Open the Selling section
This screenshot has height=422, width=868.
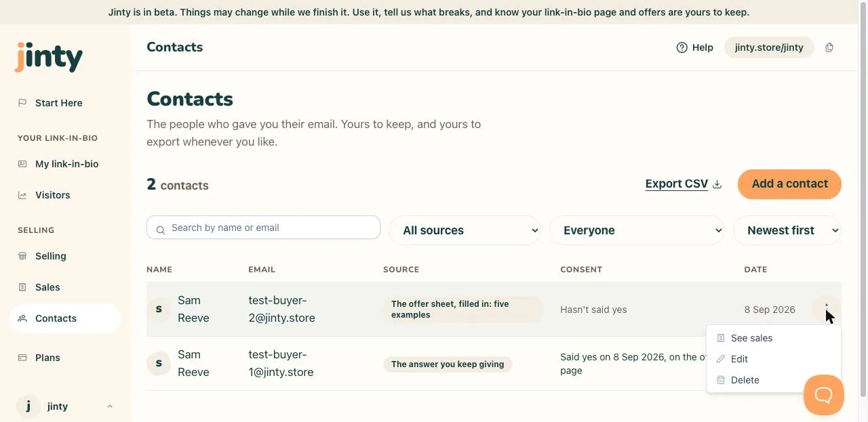pos(65,256)
